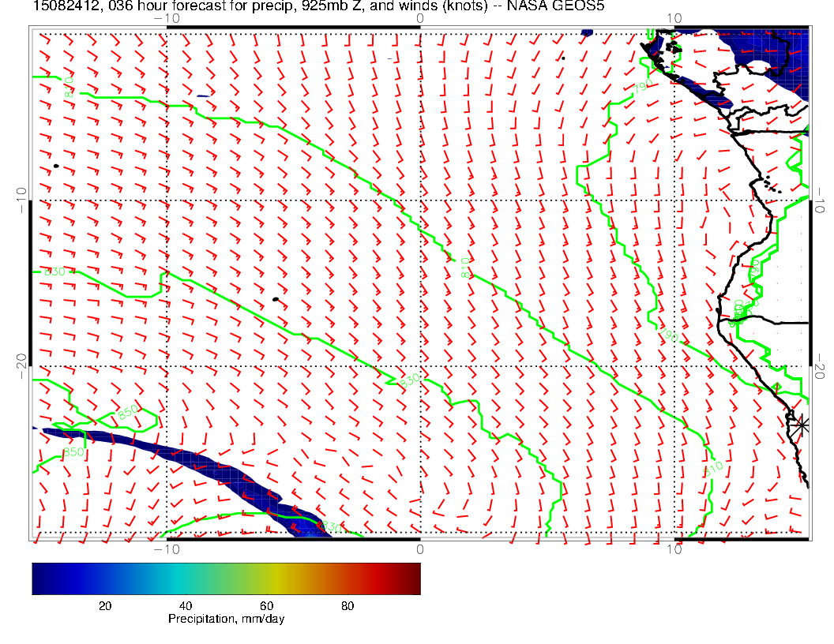Click the 850 contour label at left edge

coord(54,272)
